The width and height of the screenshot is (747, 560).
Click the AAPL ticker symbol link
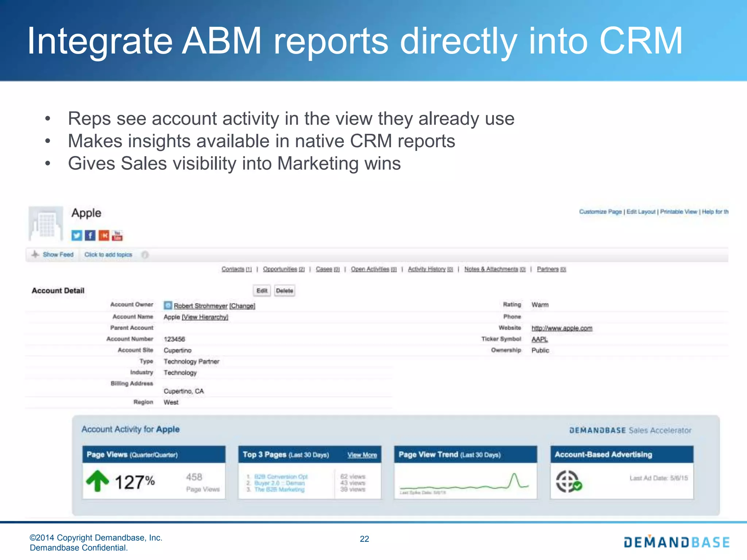(539, 339)
